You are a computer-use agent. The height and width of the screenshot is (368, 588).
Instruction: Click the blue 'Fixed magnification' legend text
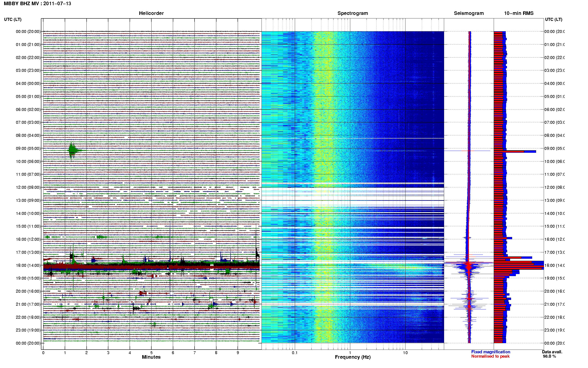pyautogui.click(x=491, y=352)
